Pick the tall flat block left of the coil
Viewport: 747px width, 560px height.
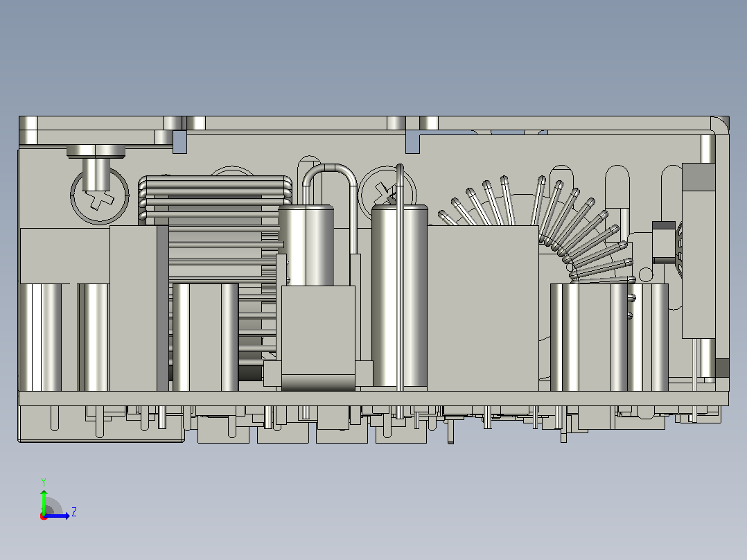tap(133, 308)
